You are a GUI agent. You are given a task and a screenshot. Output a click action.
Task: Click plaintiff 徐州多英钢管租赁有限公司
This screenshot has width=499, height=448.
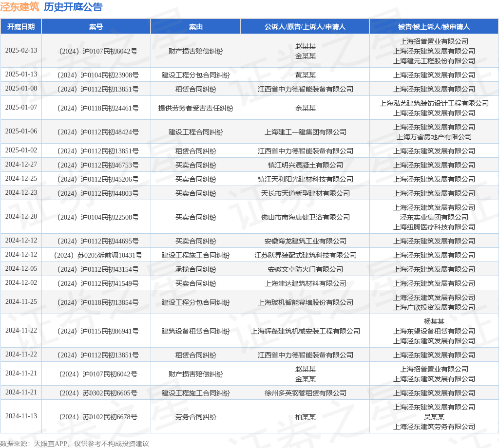point(306,393)
